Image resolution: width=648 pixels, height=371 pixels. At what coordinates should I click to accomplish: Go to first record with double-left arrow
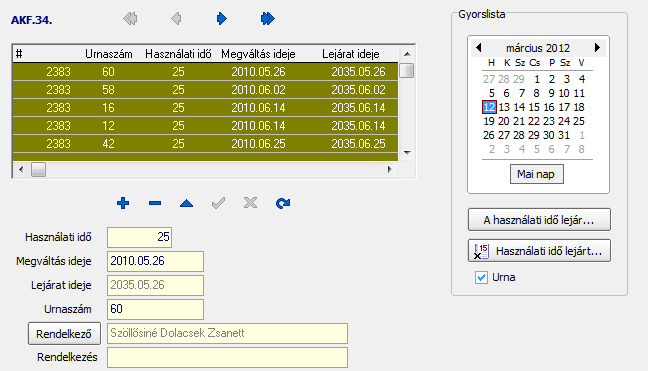[x=130, y=19]
